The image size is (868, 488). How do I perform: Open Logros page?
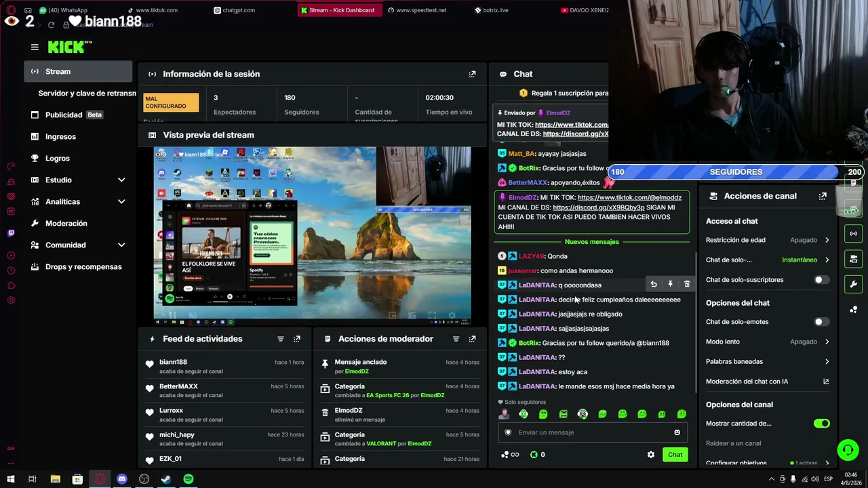click(78, 158)
